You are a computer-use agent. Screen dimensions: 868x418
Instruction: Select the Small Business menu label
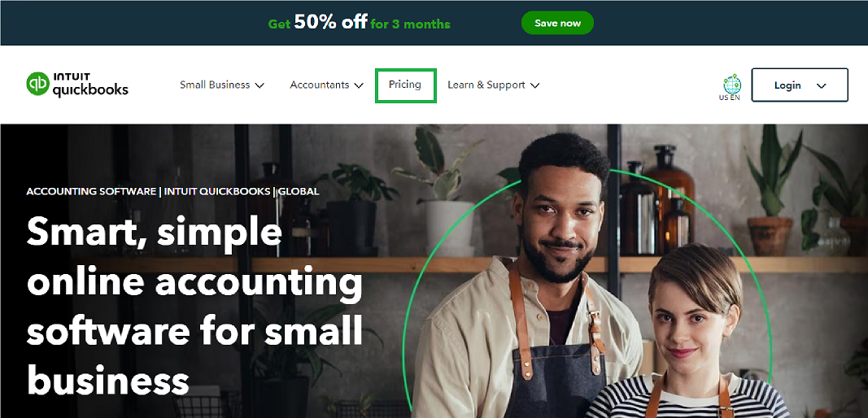tap(215, 85)
